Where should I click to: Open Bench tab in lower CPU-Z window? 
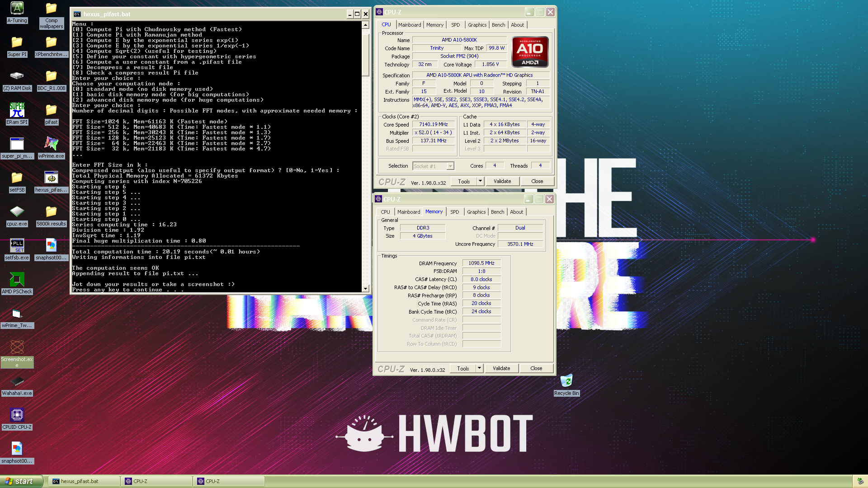pyautogui.click(x=498, y=212)
